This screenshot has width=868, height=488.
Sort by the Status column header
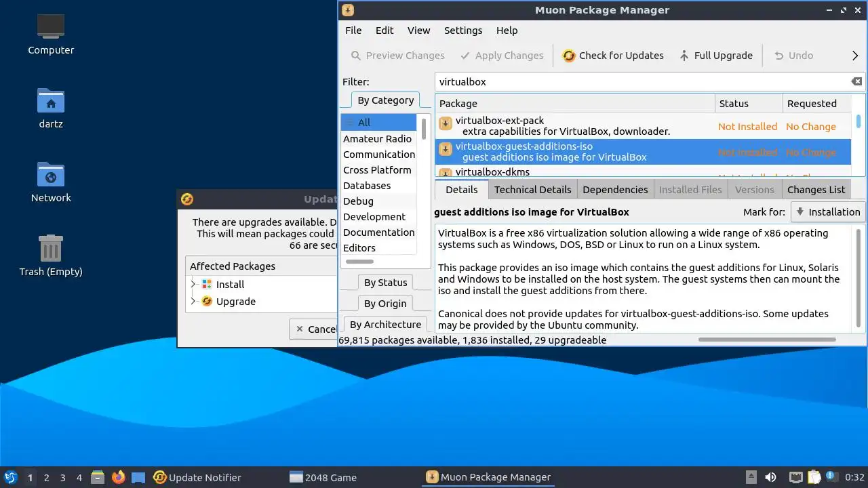point(748,104)
